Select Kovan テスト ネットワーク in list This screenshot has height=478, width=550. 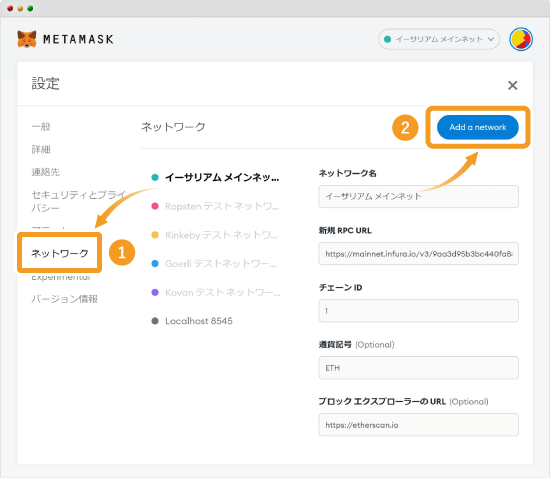click(216, 292)
